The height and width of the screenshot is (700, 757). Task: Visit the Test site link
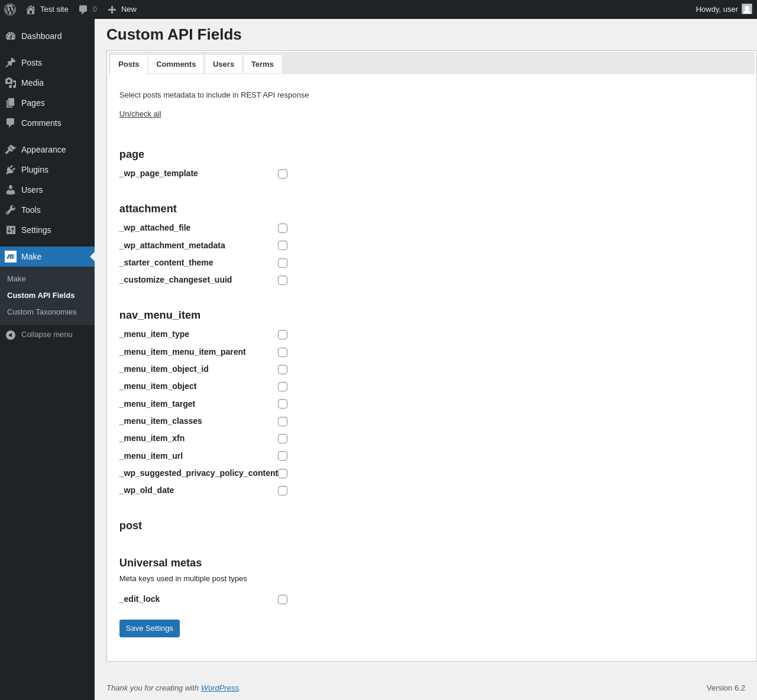point(54,9)
